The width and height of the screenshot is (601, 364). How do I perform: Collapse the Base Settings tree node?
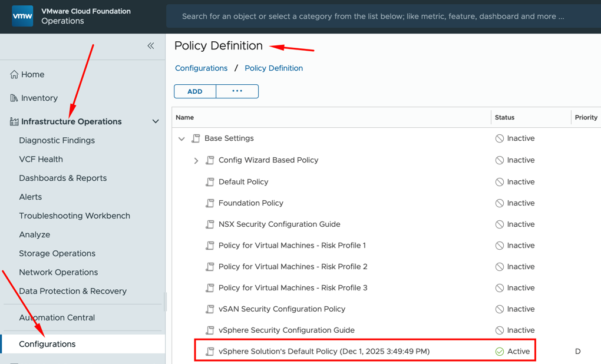tap(181, 139)
